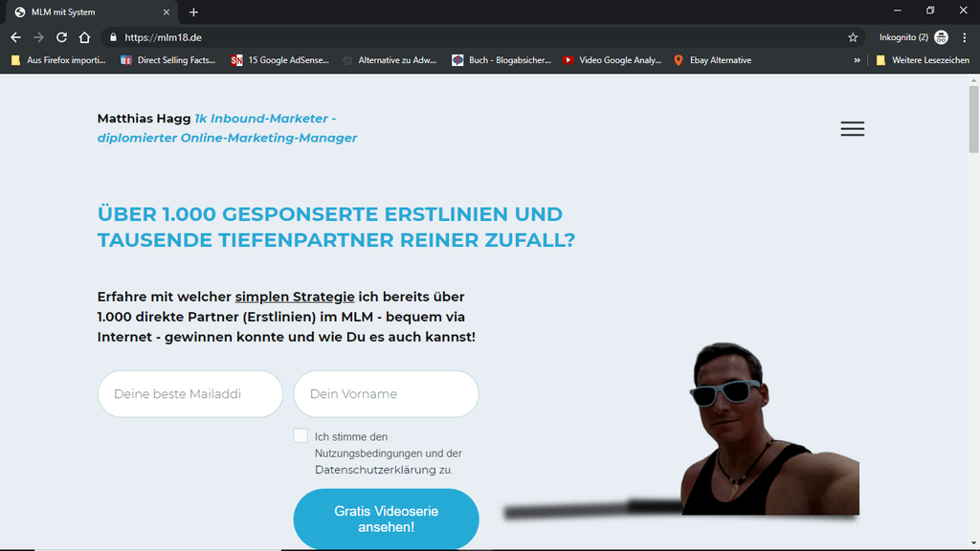Enable the Nutzungsbedingungen agreement checkbox
980x551 pixels.
tap(300, 436)
